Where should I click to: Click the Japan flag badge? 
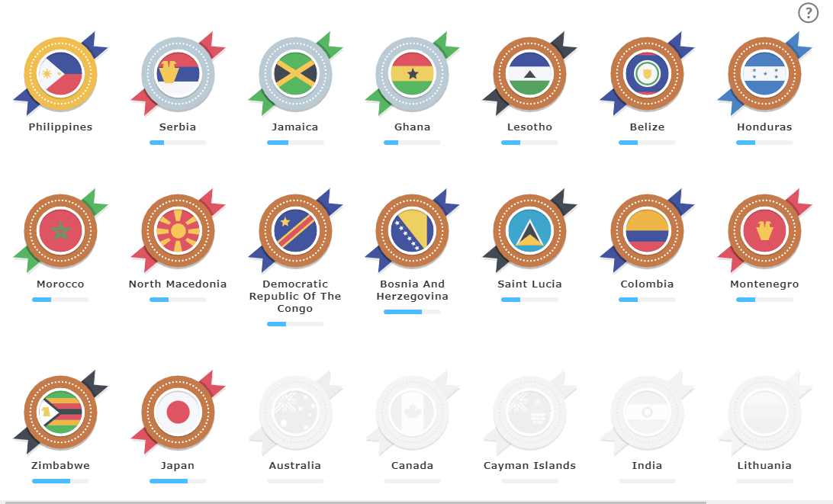(178, 413)
